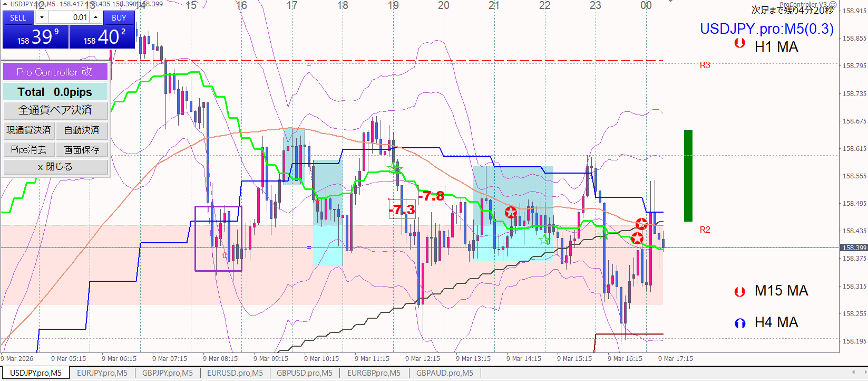The height and width of the screenshot is (381, 868).
Task: Click the red down-arrow icon beside M15 MA
Action: click(x=739, y=291)
